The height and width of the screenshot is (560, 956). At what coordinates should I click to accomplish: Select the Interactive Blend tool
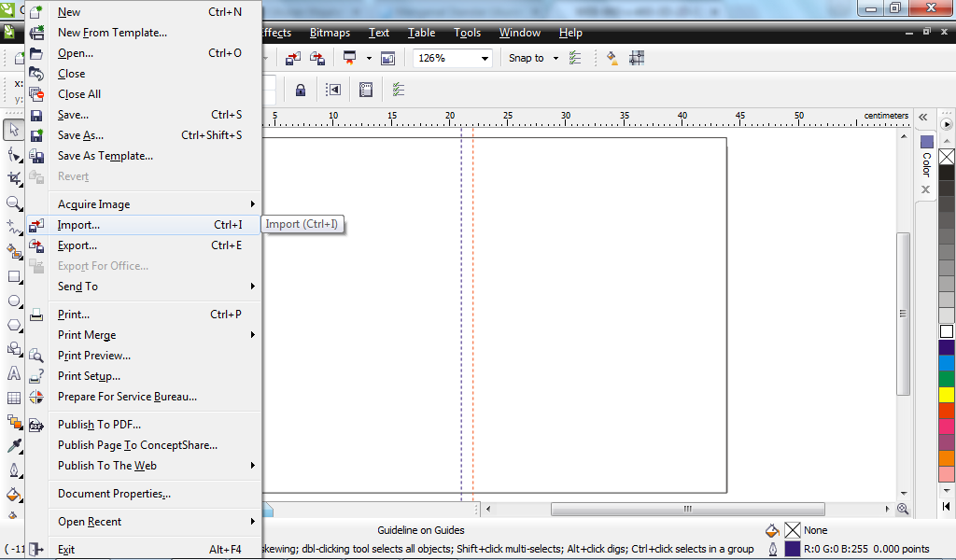pos(13,422)
